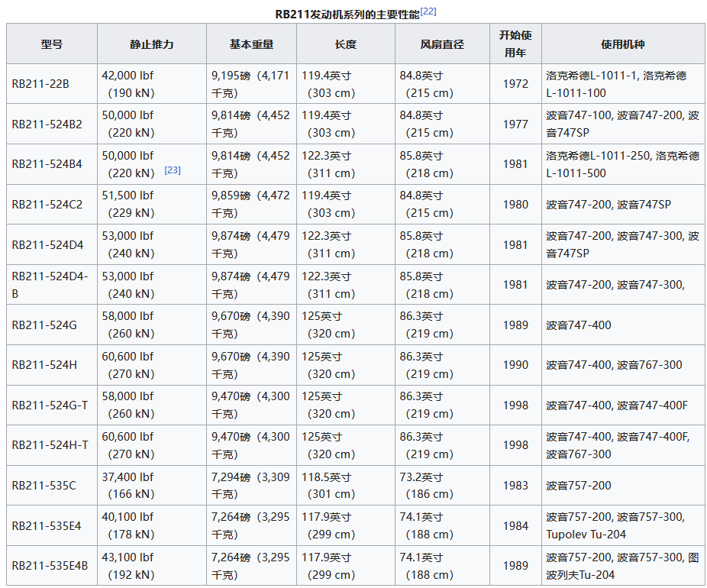The image size is (707, 588).
Task: Click the Tupolev Tu-204 aircraft cell
Action: (x=623, y=525)
